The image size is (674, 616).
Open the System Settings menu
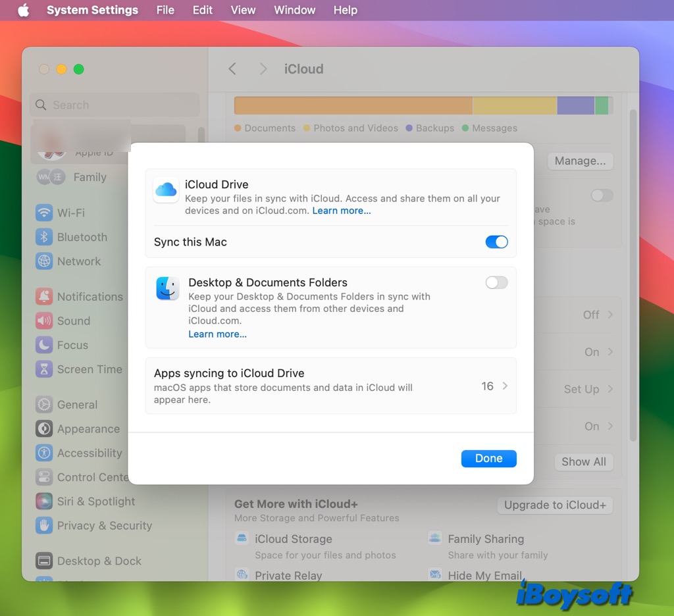[x=92, y=10]
